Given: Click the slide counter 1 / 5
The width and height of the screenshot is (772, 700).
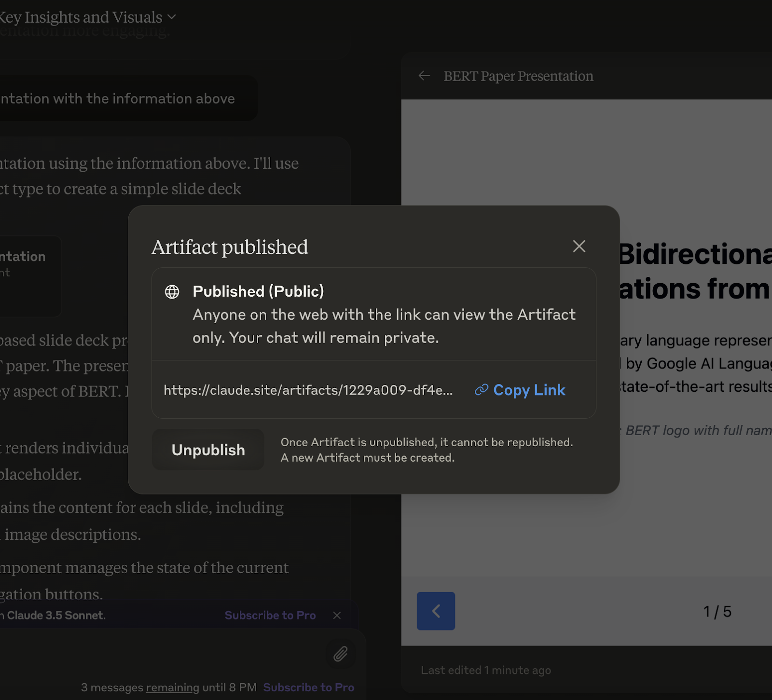Looking at the screenshot, I should pyautogui.click(x=717, y=611).
